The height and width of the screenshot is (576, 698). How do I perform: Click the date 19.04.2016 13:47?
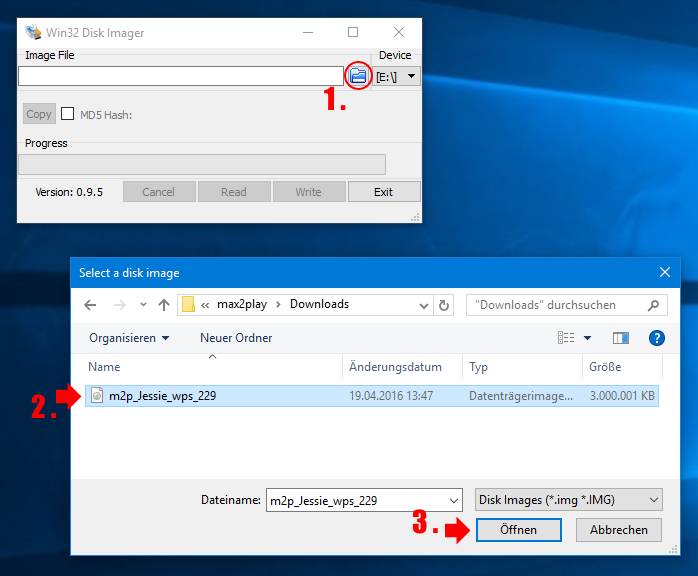(391, 396)
